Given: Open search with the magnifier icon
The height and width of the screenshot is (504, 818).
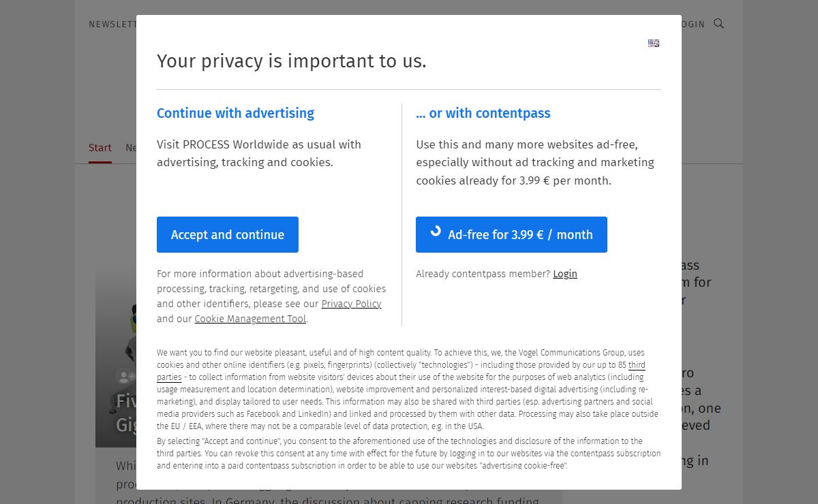Looking at the screenshot, I should 718,23.
